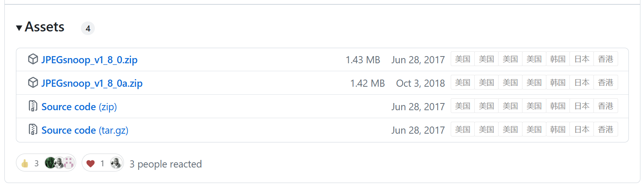Image resolution: width=644 pixels, height=185 pixels.
Task: Collapse the Assets section triangle
Action: (x=19, y=28)
